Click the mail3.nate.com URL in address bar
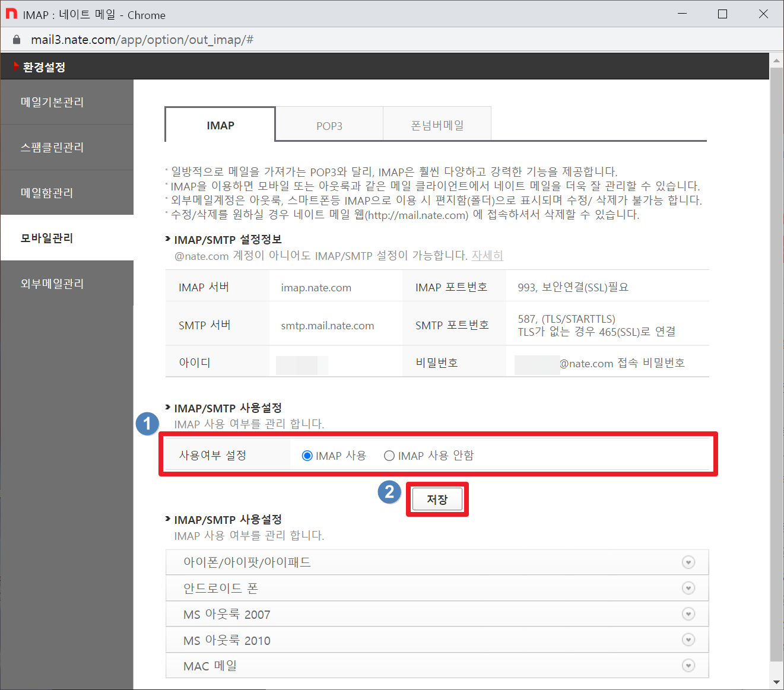The height and width of the screenshot is (690, 784). pyautogui.click(x=142, y=40)
